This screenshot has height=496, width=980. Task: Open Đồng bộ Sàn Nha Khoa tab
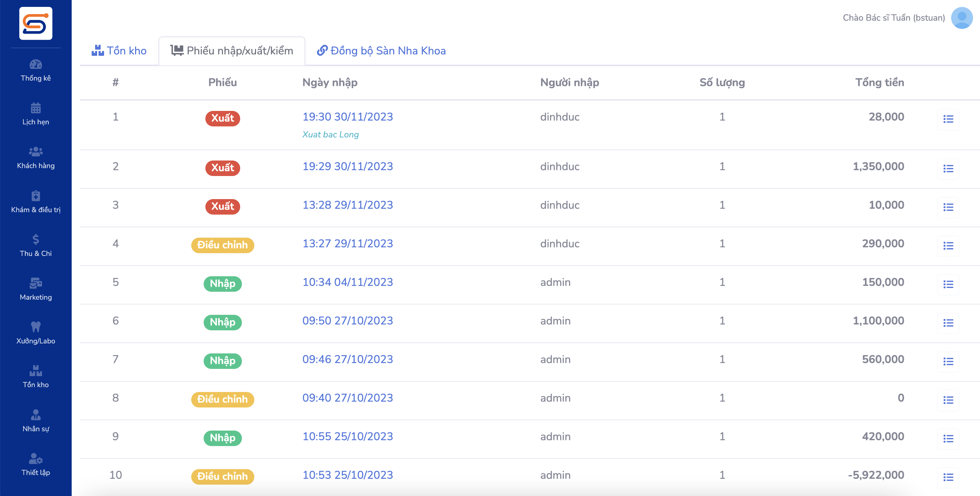(x=381, y=51)
